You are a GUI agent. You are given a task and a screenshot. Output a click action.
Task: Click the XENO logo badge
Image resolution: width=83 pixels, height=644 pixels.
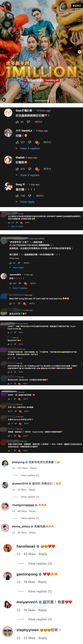click(x=77, y=6)
